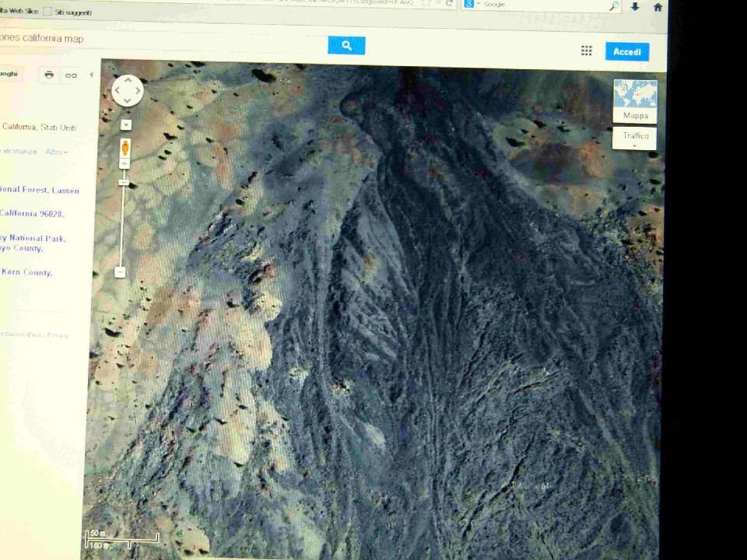Screen dimensions: 747x560
Task: Click the browser search bar magnifier
Action: [615, 6]
